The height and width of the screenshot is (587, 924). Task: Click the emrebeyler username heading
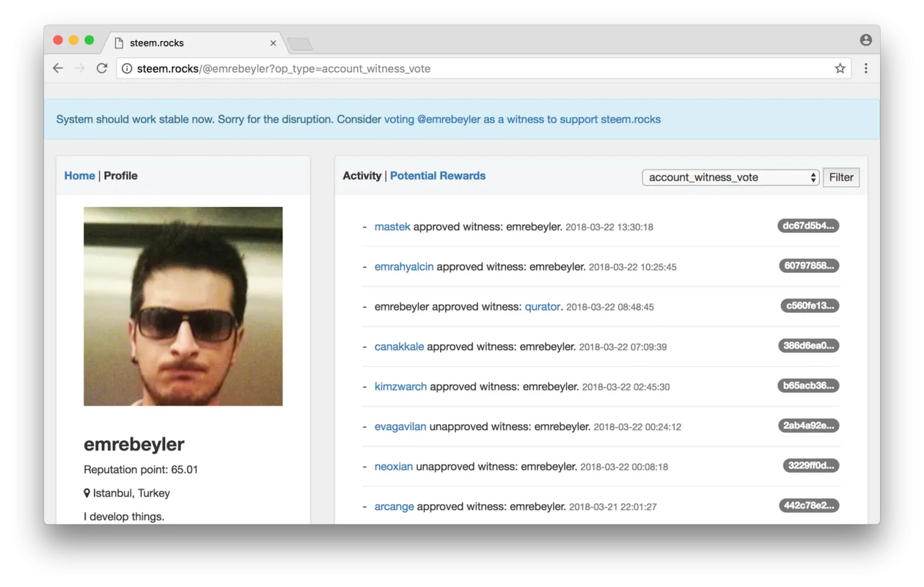point(134,444)
